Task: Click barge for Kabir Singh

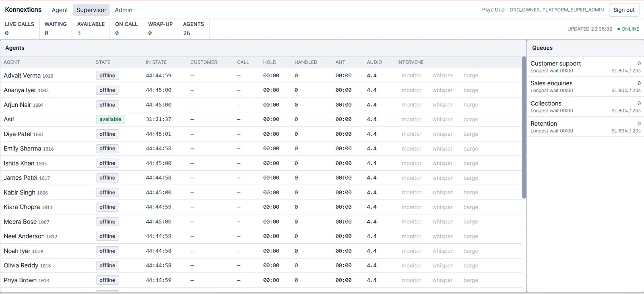Action: coord(471,193)
